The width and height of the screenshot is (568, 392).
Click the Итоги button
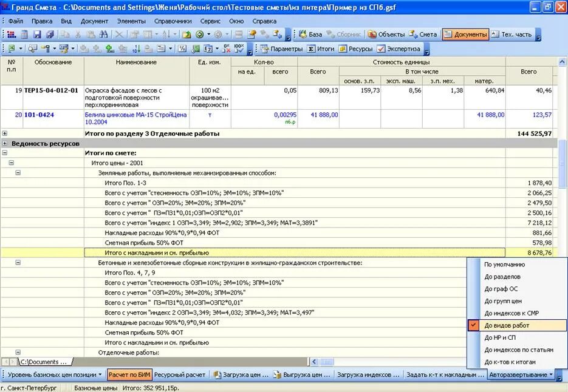coord(321,49)
